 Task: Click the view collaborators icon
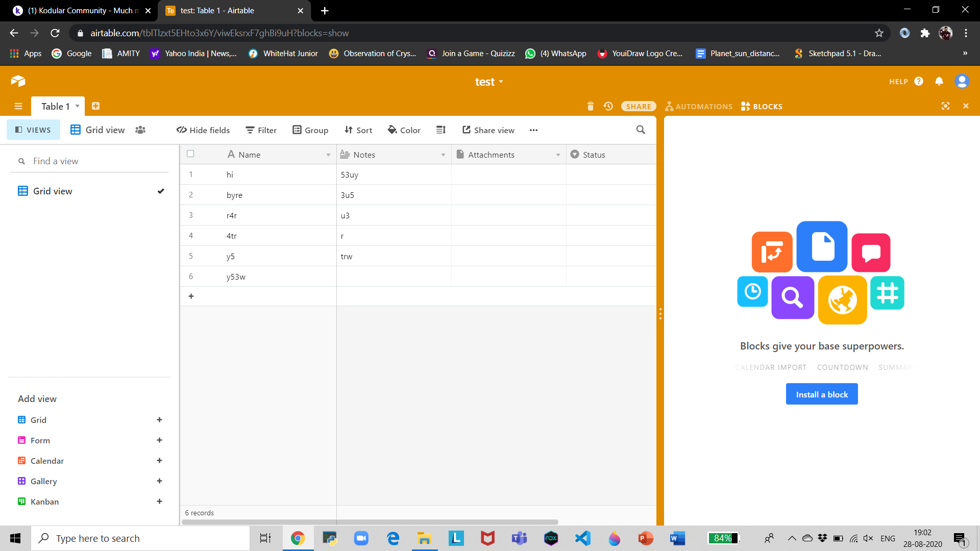click(140, 130)
